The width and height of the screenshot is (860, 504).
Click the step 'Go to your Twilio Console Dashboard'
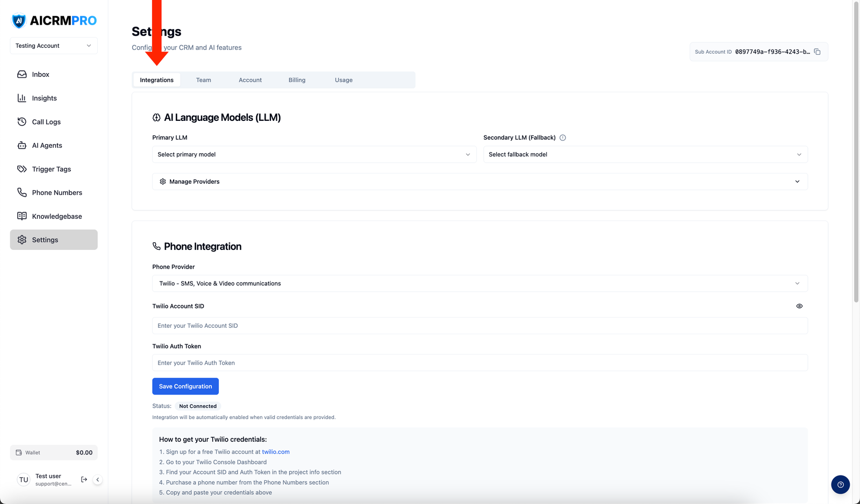point(216,462)
